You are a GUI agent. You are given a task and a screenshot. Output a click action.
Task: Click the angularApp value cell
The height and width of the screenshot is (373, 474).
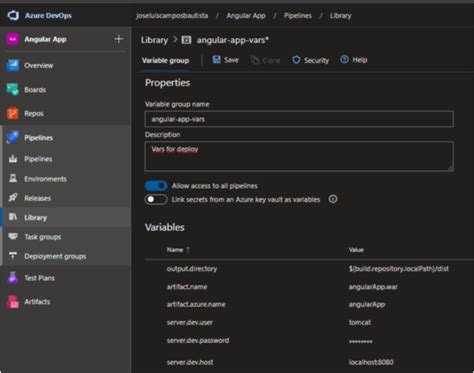coord(367,304)
